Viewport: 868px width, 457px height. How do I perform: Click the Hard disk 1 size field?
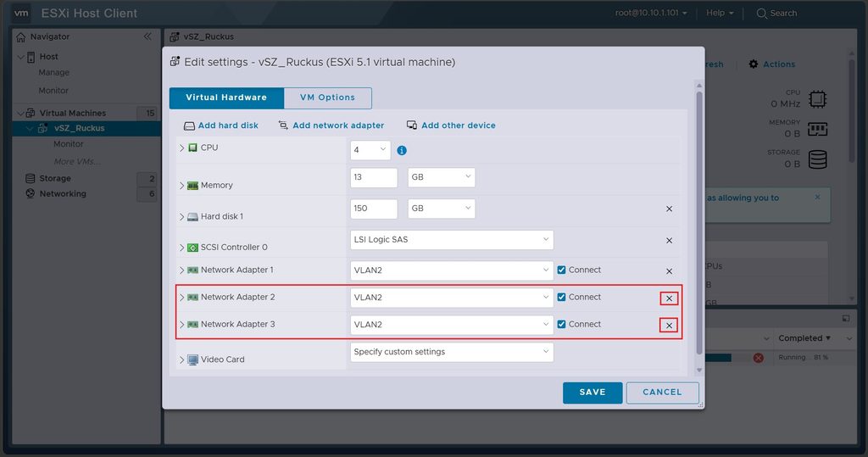pos(374,209)
